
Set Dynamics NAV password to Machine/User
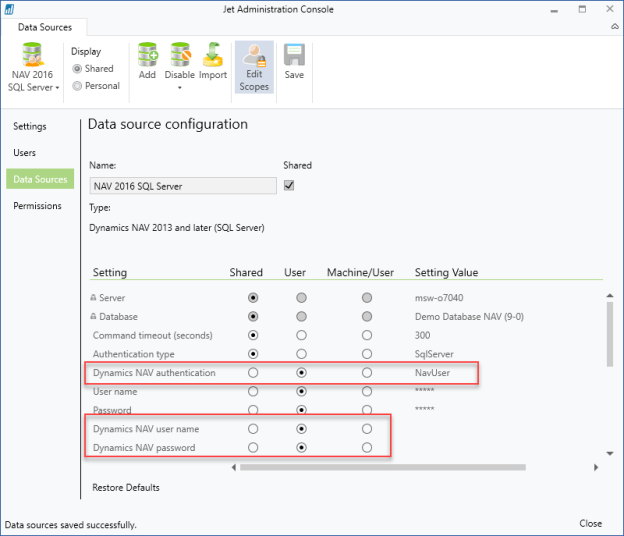tap(367, 448)
